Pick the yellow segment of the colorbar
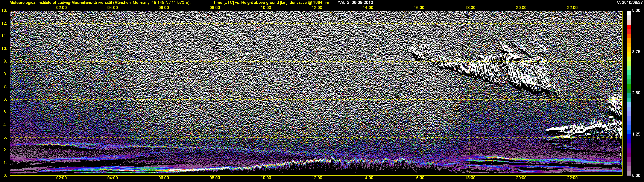 coord(629,54)
